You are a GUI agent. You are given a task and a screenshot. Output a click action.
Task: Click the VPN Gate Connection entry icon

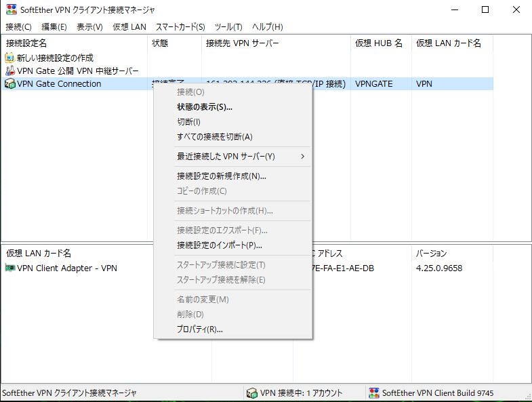pos(9,84)
